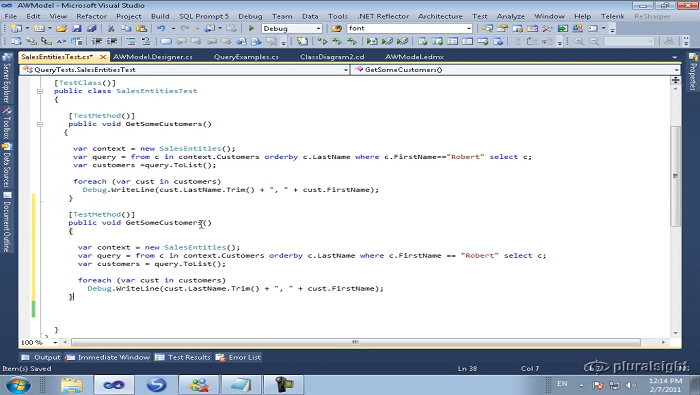Open the .NET Reflector menu
Viewport: 700px width, 395px height.
pos(383,16)
